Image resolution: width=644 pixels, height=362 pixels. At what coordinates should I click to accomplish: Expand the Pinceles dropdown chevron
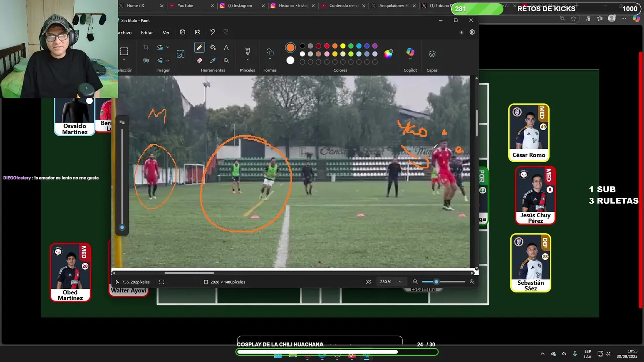tap(247, 59)
